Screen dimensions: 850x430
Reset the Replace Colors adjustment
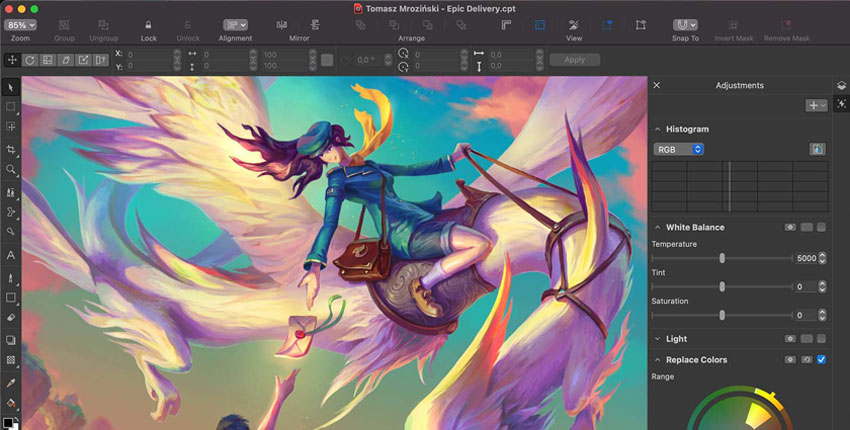click(807, 360)
